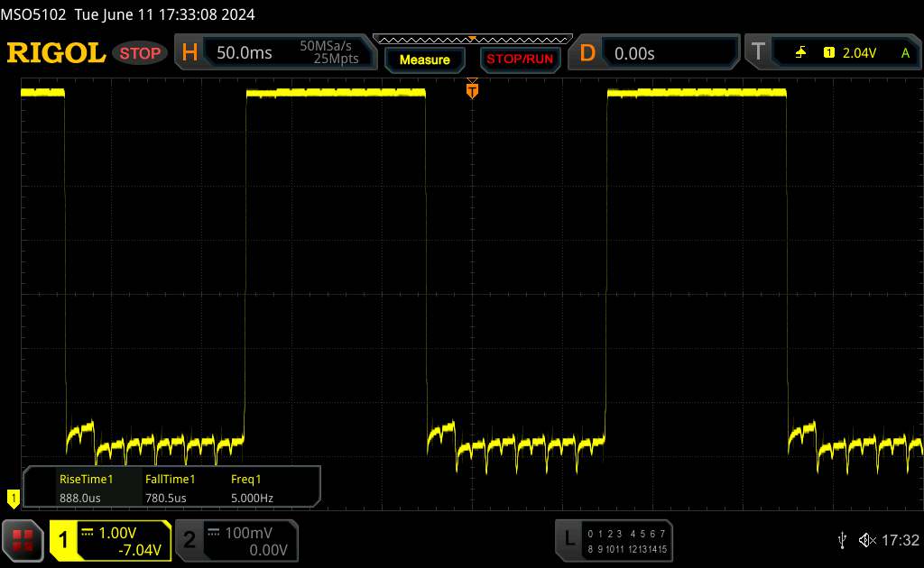Image resolution: width=924 pixels, height=568 pixels.
Task: Select channel 1 1.00V vertical scale
Action: pyautogui.click(x=117, y=533)
